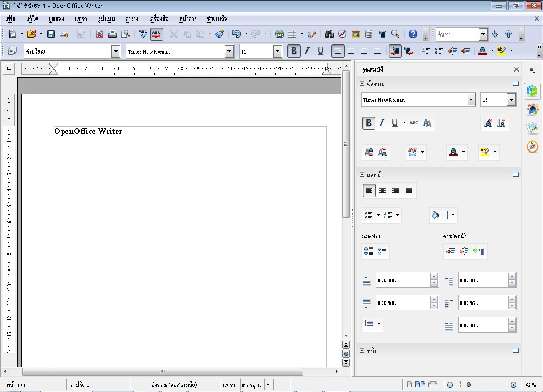Click the Print printer icon
Image resolution: width=543 pixels, height=392 pixels.
[112, 34]
